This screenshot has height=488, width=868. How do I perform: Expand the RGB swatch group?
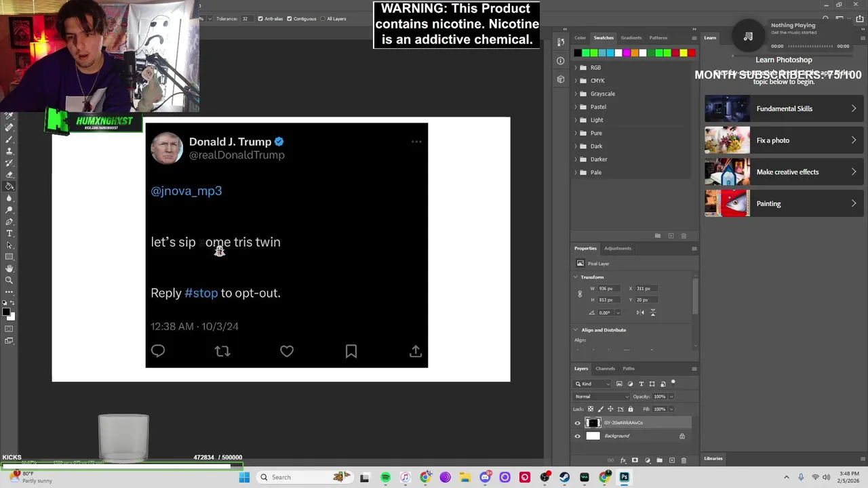576,68
